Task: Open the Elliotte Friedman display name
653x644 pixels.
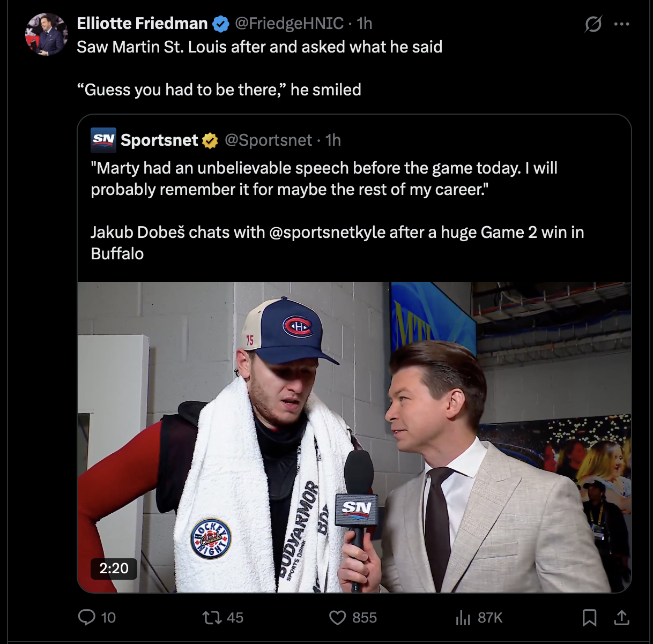Action: (x=142, y=23)
